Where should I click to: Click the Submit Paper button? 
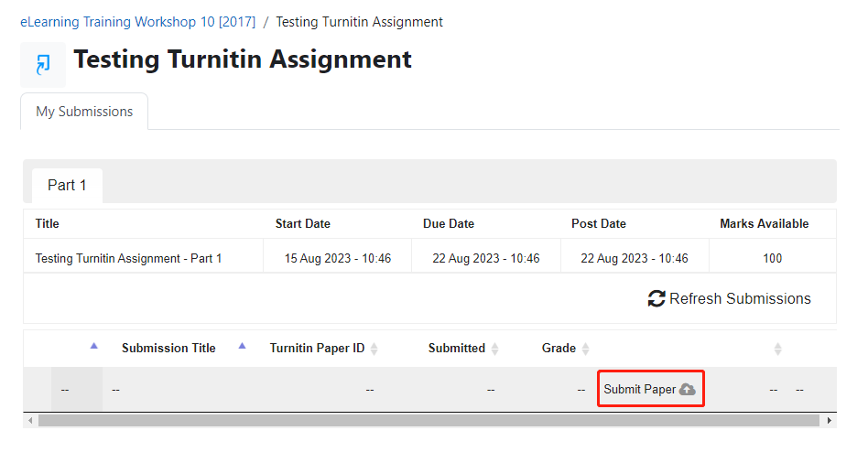pyautogui.click(x=650, y=389)
